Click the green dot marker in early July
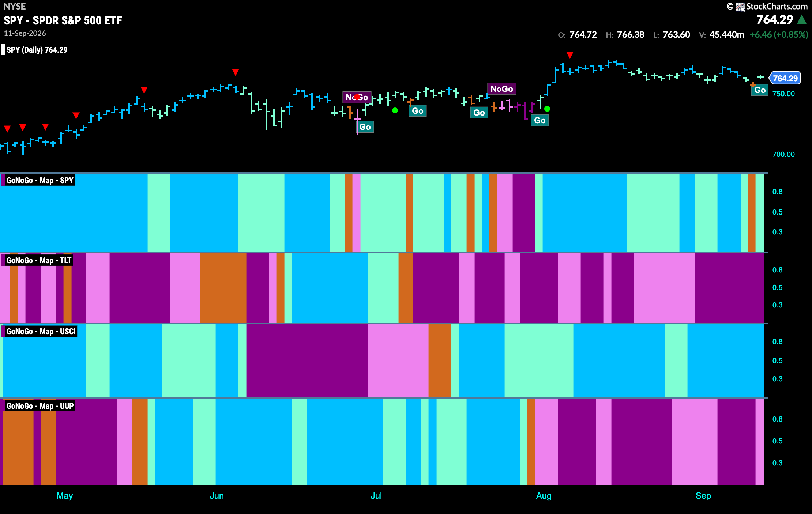This screenshot has height=514, width=812. (395, 110)
